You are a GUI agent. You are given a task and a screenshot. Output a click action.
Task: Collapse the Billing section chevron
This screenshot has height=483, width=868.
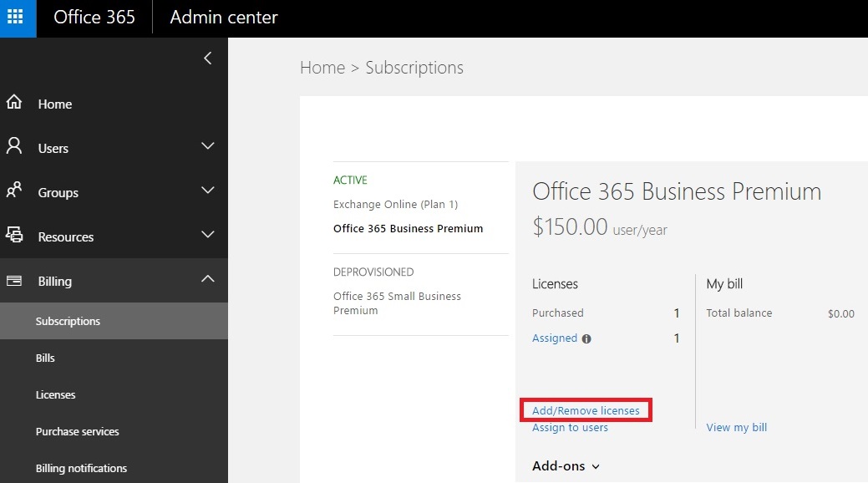[208, 279]
